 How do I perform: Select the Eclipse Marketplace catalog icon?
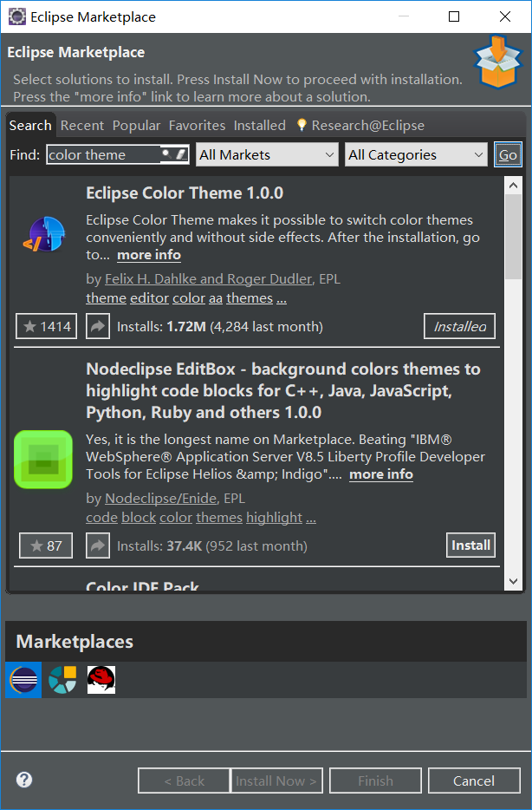[x=23, y=680]
